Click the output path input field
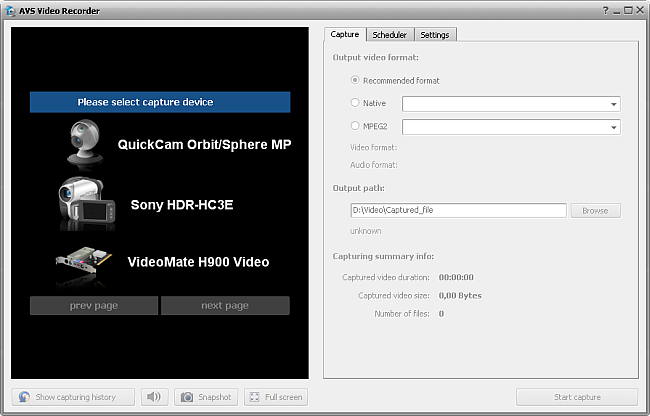 click(458, 210)
